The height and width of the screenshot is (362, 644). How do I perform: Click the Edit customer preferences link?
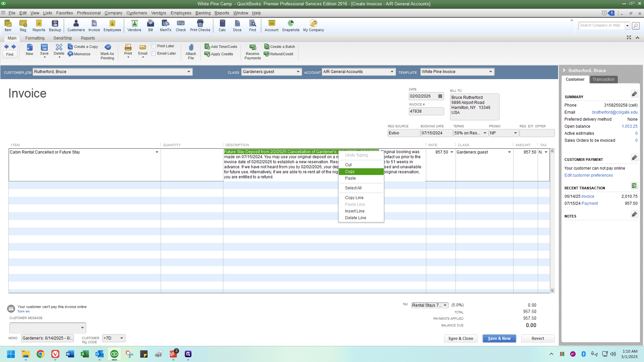point(588,175)
